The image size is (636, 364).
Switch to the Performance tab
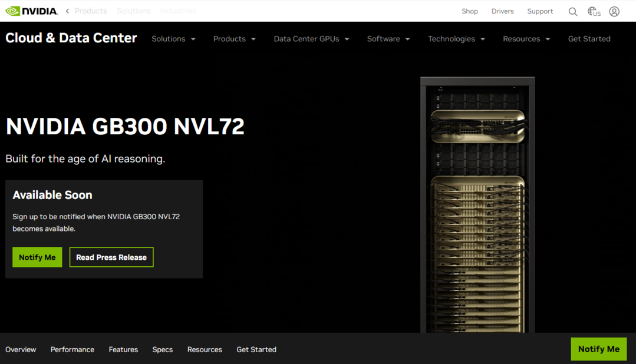(72, 349)
